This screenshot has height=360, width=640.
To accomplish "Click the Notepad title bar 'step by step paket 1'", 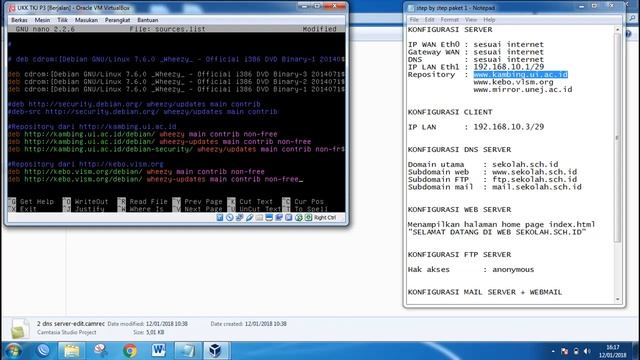I will (456, 8).
